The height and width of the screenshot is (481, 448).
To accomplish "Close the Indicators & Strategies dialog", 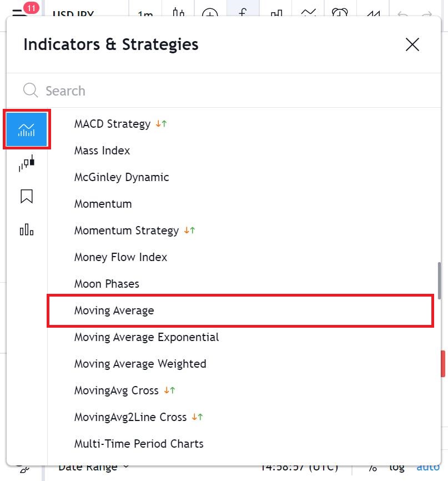I will click(x=412, y=44).
